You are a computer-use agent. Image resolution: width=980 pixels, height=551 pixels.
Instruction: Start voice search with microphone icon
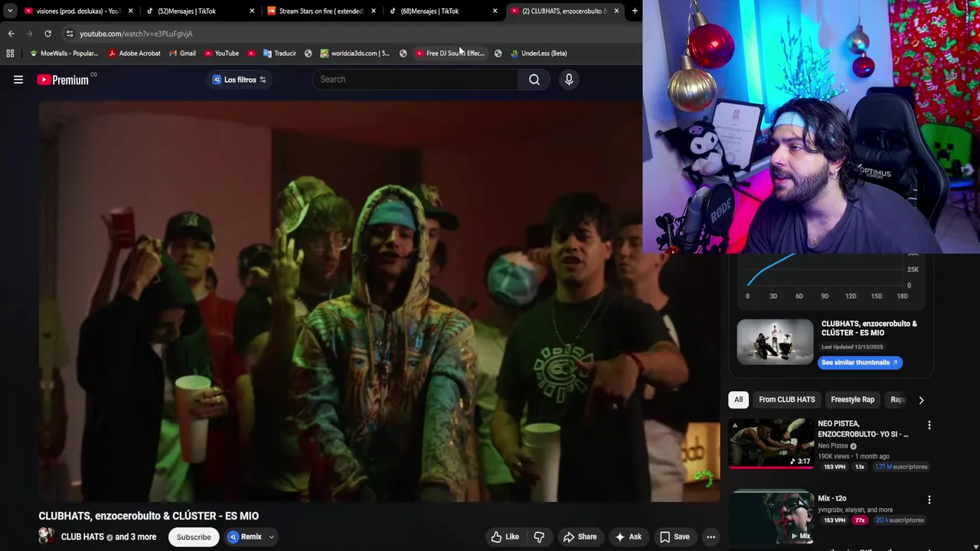pos(569,80)
